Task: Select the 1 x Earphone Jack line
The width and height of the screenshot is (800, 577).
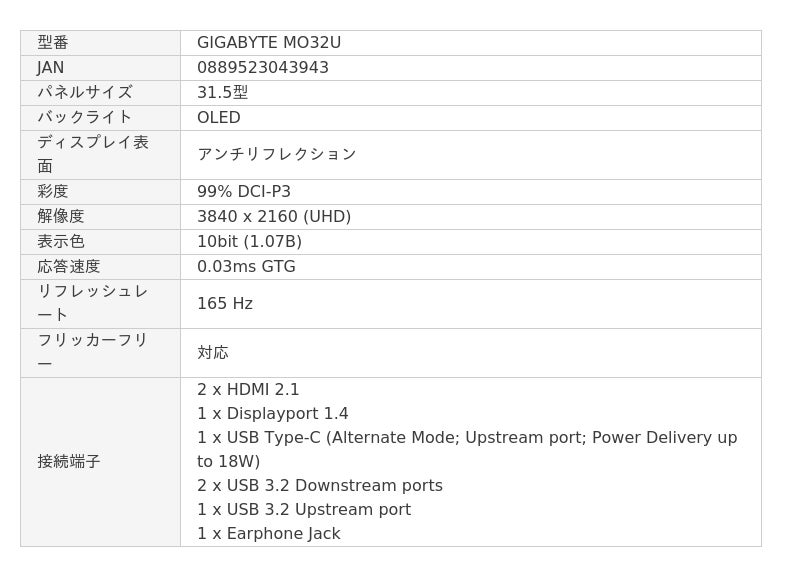Action: pos(268,534)
